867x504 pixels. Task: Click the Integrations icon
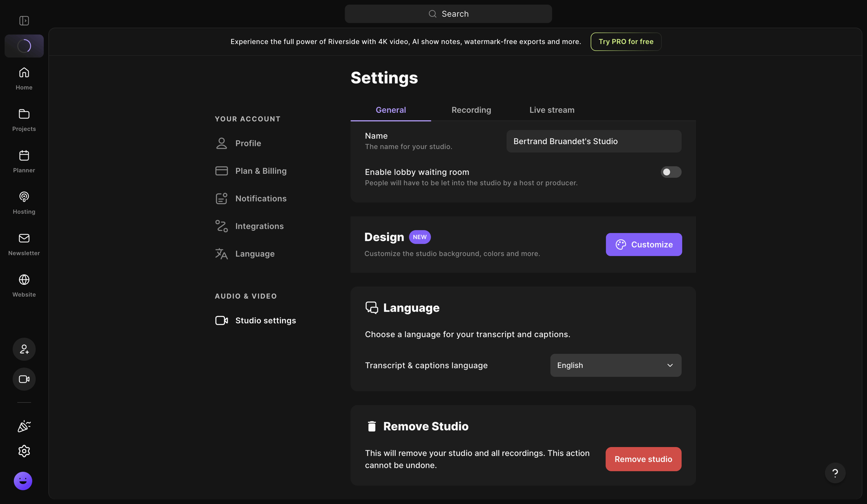coord(221,226)
